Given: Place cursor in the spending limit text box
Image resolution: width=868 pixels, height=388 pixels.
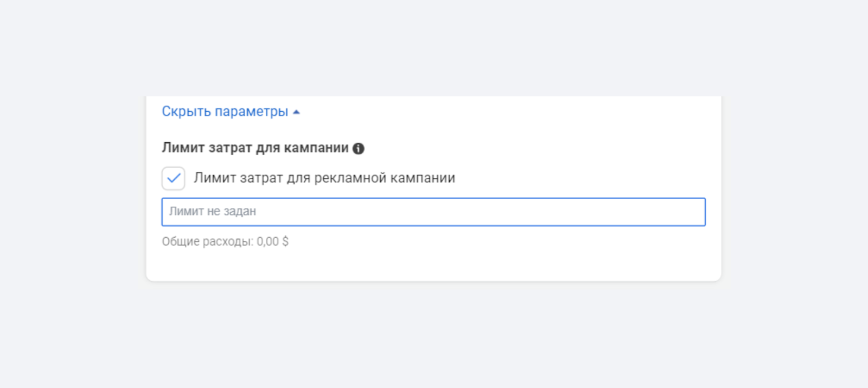Looking at the screenshot, I should 433,212.
